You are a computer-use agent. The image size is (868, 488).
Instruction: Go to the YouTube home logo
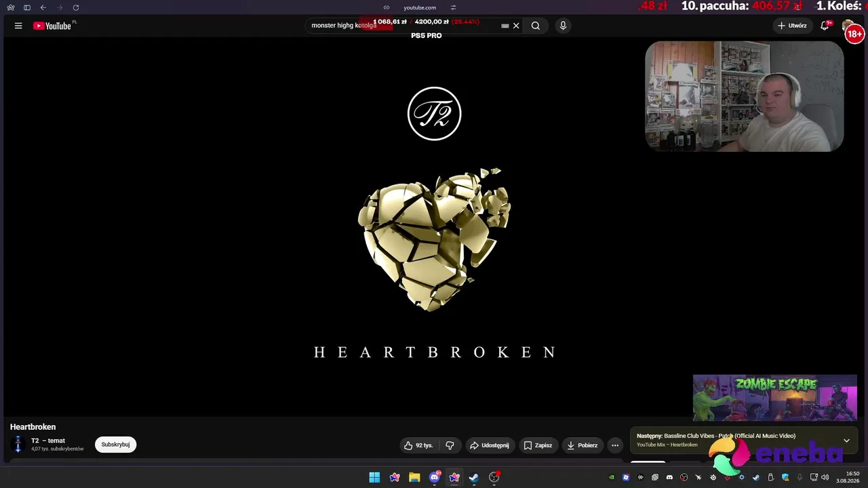click(52, 26)
